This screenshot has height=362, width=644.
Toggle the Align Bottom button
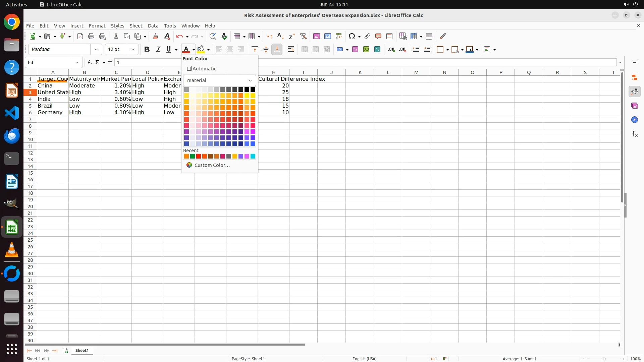pyautogui.click(x=277, y=50)
